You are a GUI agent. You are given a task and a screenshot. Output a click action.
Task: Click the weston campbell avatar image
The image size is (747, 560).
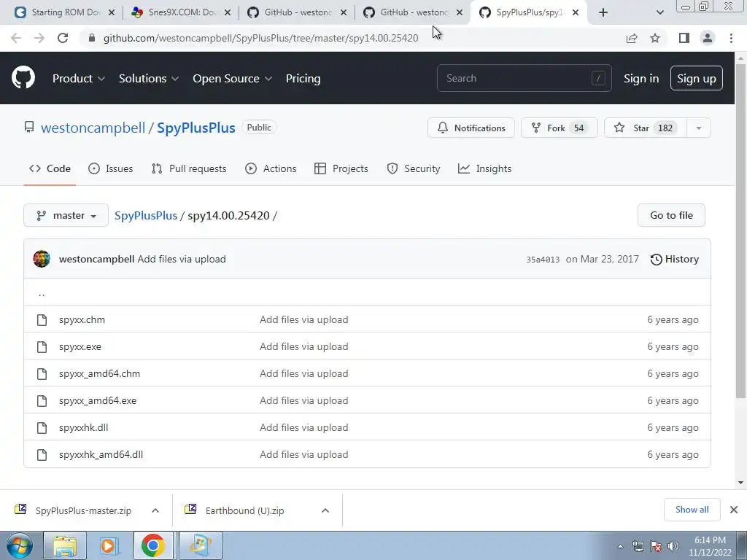42,259
